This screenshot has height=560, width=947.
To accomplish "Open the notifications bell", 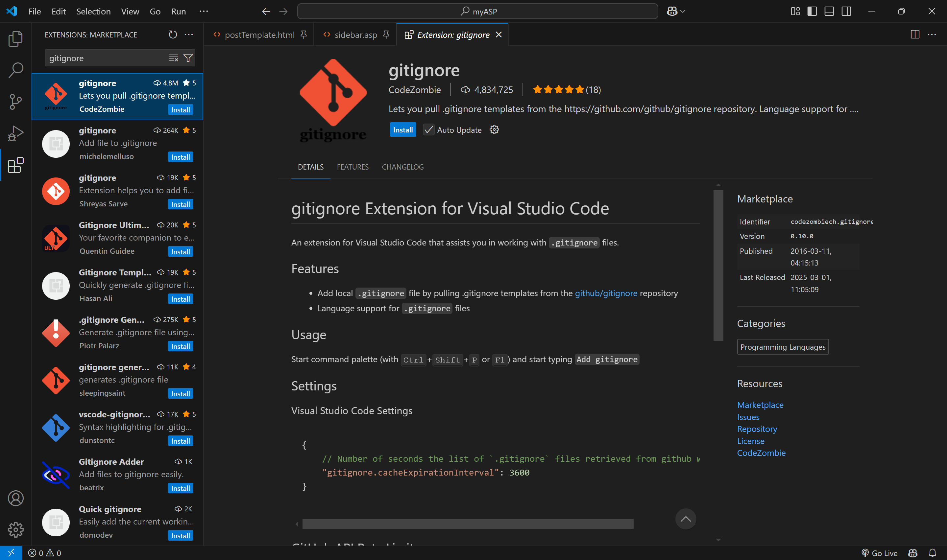I will point(932,553).
